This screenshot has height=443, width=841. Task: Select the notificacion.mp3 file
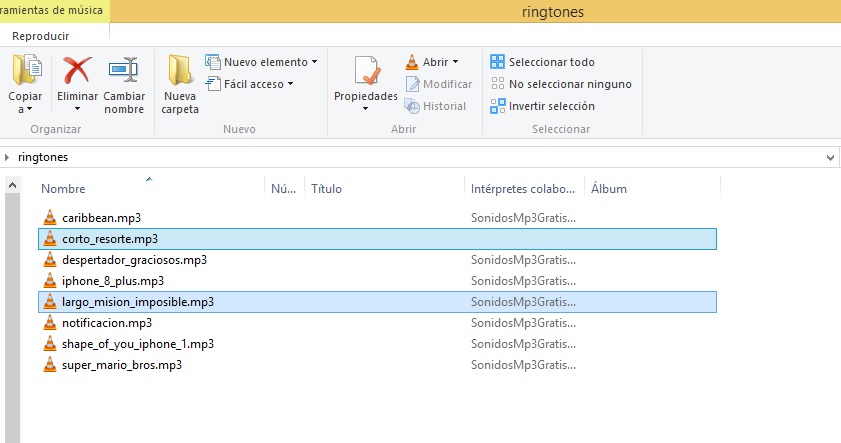pyautogui.click(x=107, y=323)
